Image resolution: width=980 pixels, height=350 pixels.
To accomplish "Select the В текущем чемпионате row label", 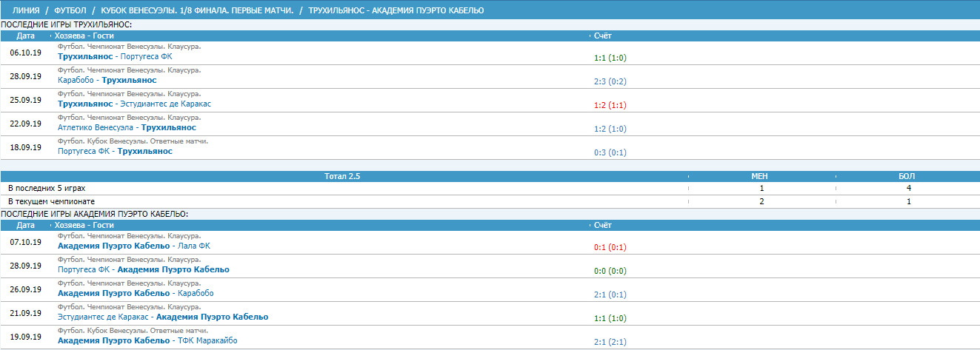I will coord(51,201).
